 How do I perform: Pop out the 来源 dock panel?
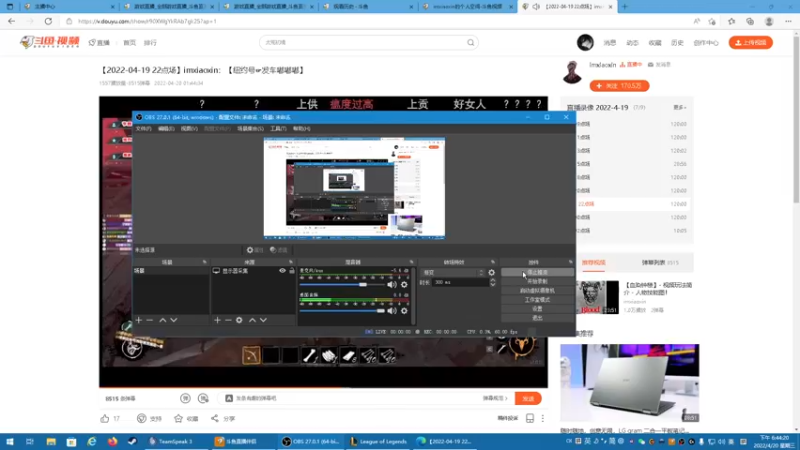coord(291,262)
